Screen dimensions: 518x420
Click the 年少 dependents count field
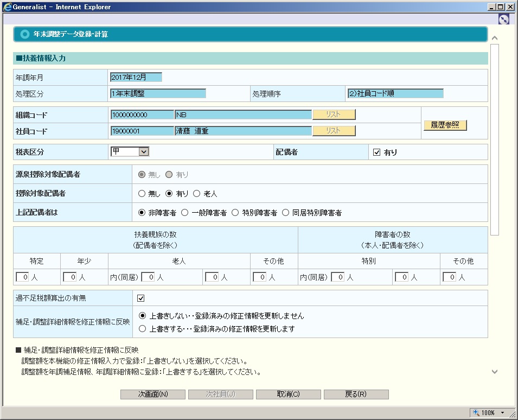(70, 277)
